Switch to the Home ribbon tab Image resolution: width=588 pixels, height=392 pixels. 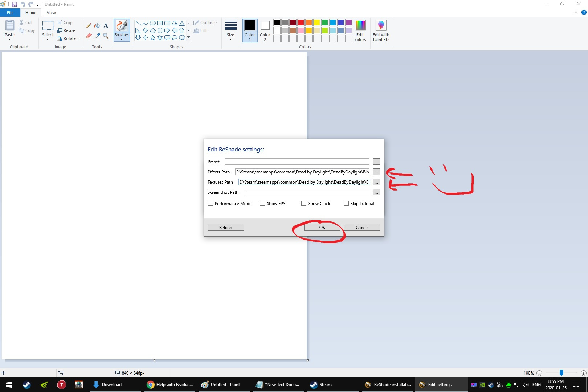tap(31, 13)
